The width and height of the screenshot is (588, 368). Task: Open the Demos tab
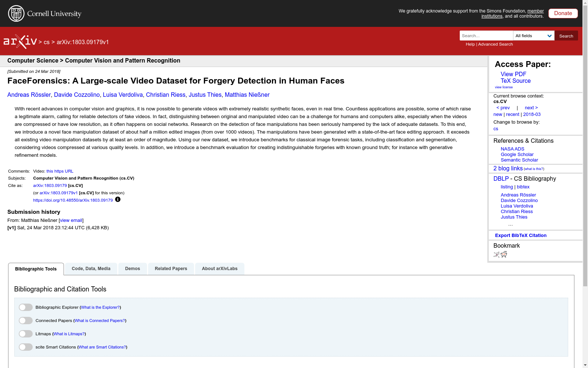133,269
